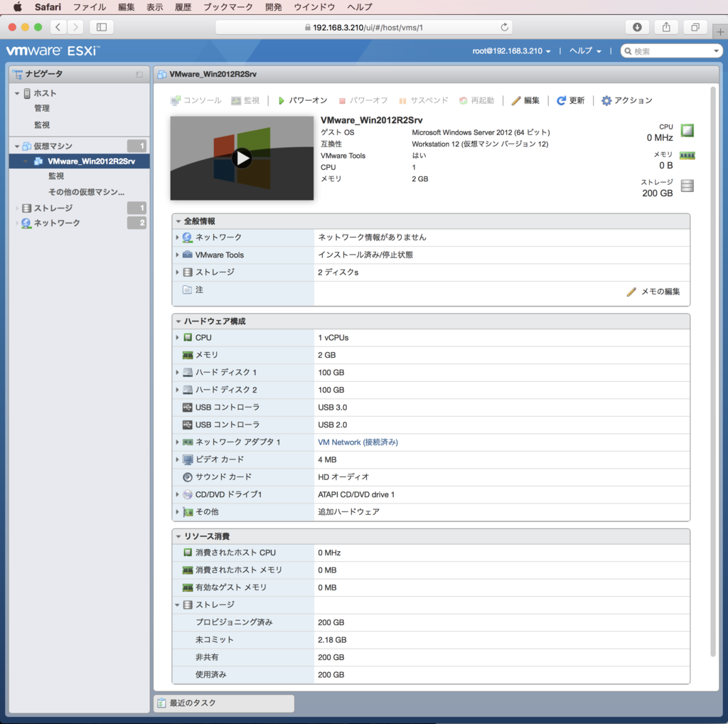This screenshot has height=724, width=728.
Task: Expand the ハード ディスク 1 row
Action: 177,373
